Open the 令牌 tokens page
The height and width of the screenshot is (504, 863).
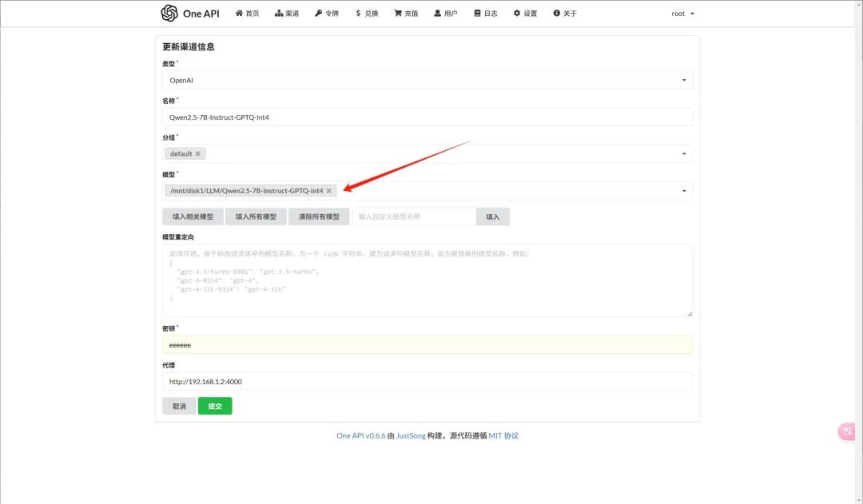(x=327, y=14)
